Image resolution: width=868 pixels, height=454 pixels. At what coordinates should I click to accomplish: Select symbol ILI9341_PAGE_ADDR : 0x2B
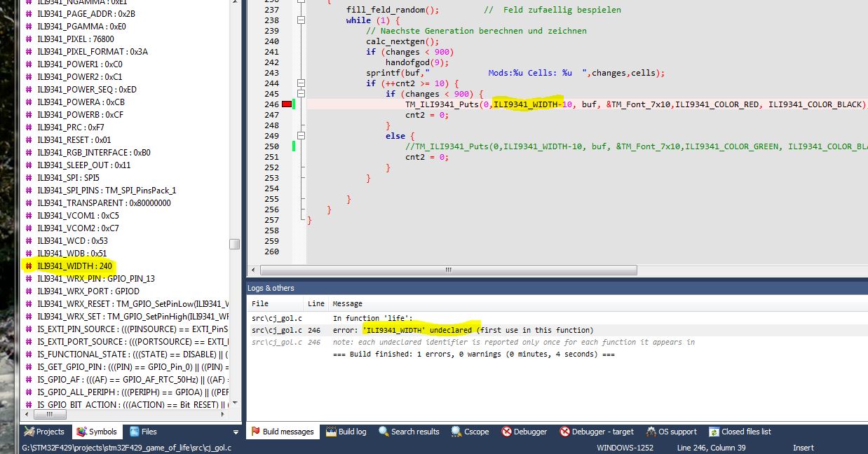86,14
